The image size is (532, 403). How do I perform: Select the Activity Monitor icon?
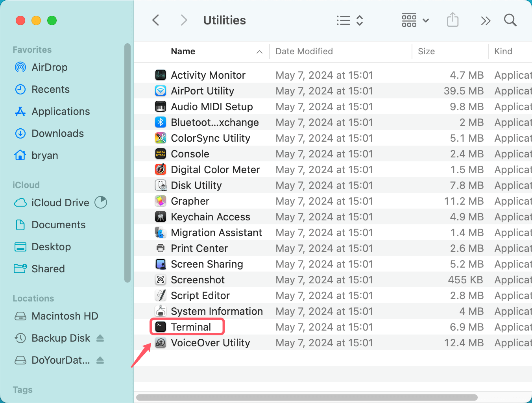(x=161, y=75)
